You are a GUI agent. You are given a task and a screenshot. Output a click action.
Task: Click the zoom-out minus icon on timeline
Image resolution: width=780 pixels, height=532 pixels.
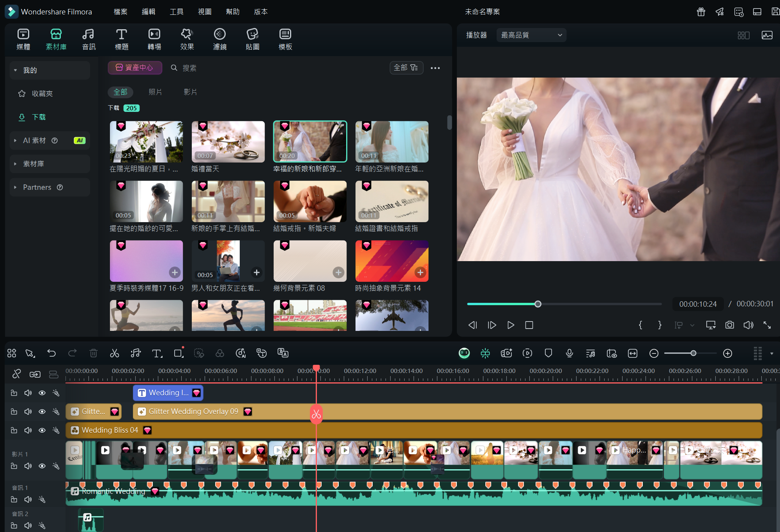tap(654, 353)
